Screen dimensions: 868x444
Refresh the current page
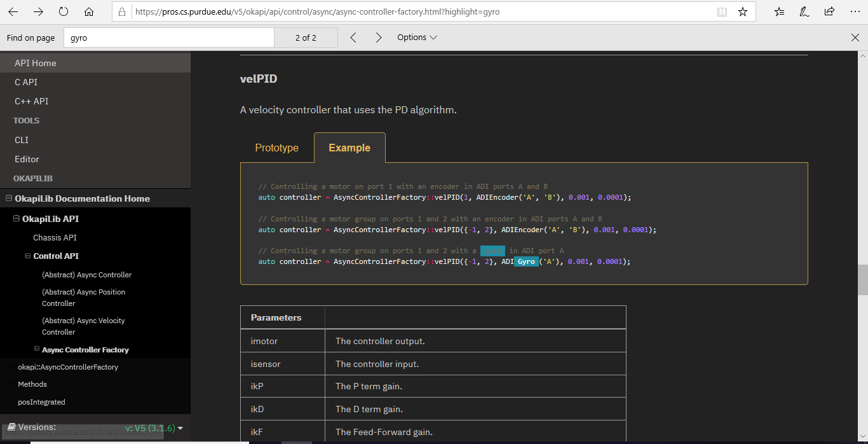[64, 12]
